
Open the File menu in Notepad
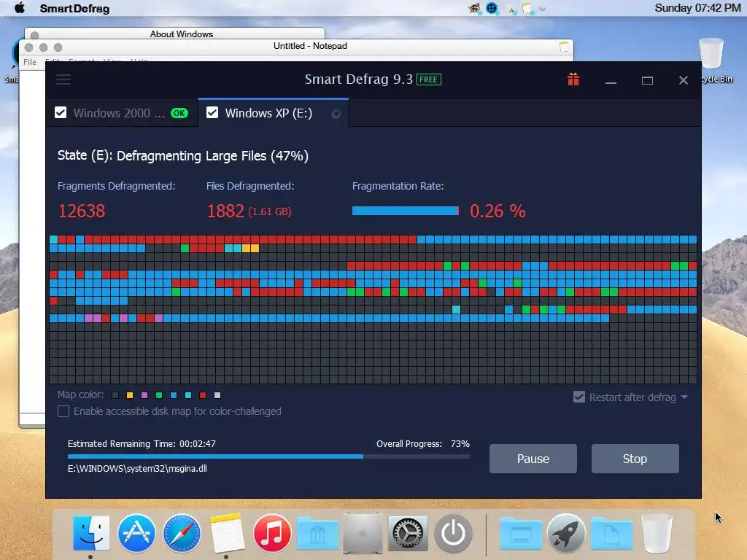click(29, 62)
